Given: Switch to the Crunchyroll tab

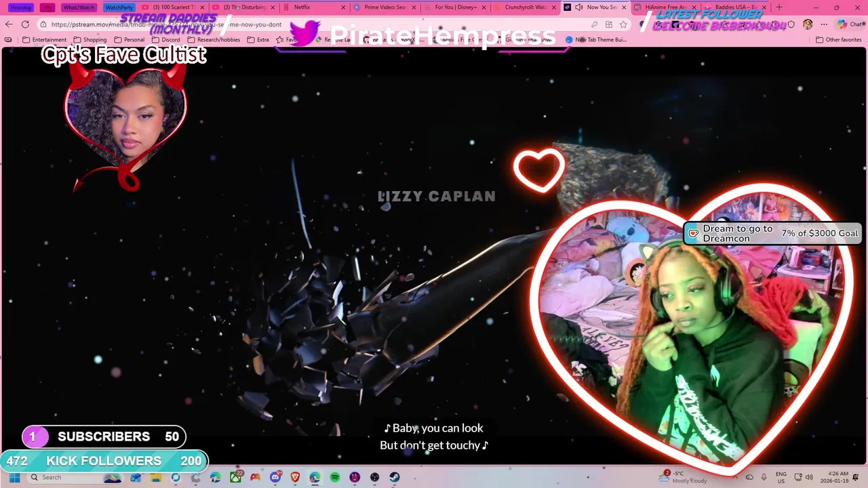Looking at the screenshot, I should [524, 7].
